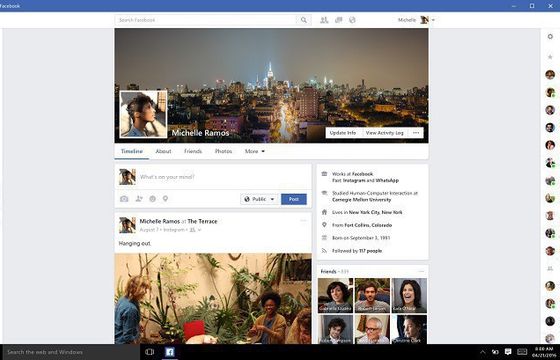Click the Instagram source link on post
560x360 pixels.
pyautogui.click(x=174, y=230)
